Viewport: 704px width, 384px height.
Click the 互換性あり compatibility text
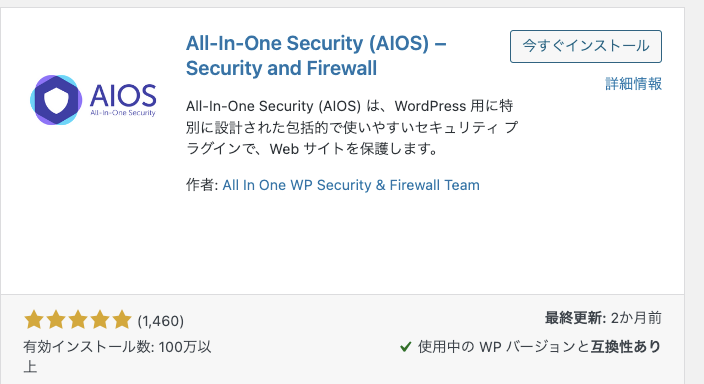tap(625, 347)
